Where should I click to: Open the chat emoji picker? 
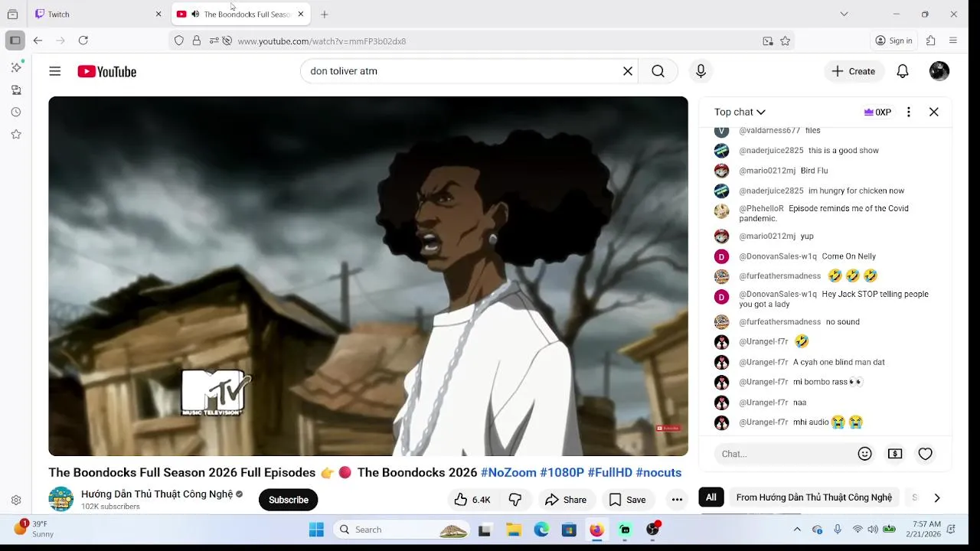pos(865,454)
